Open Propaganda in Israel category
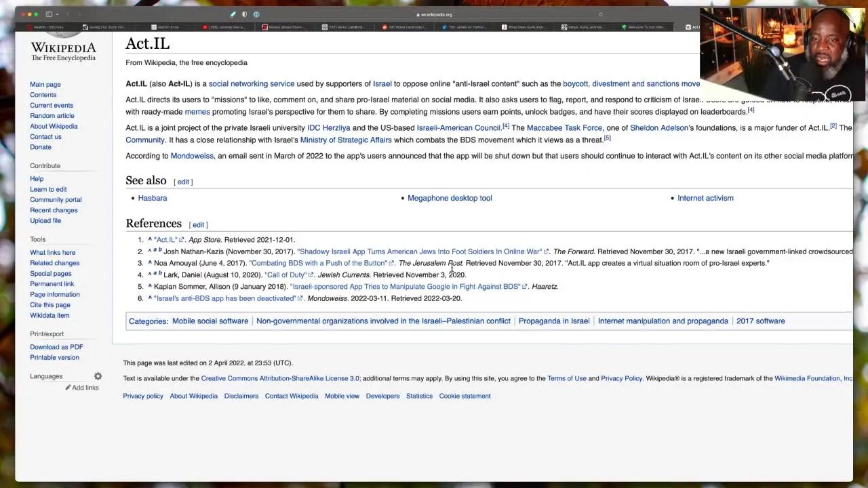Screen dimensions: 868x488 click(x=554, y=321)
